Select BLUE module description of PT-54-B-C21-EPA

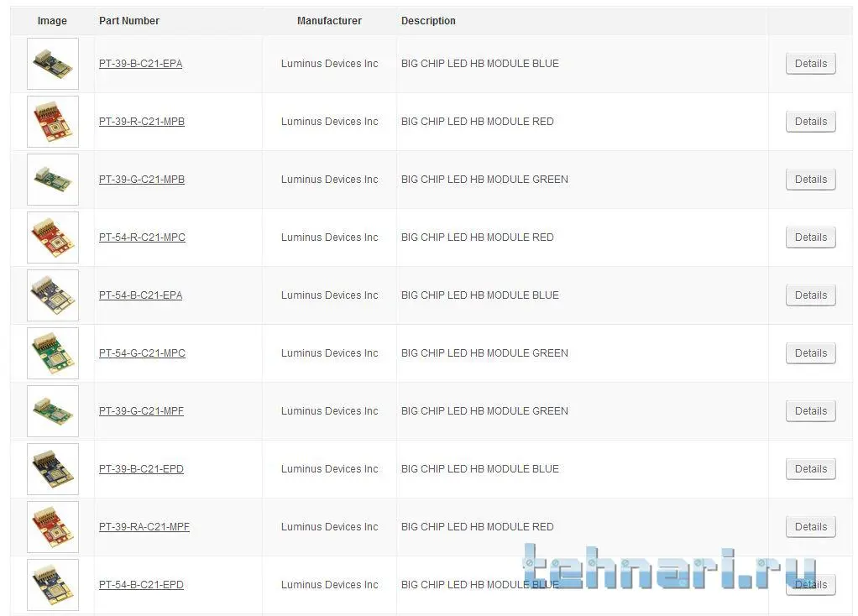point(480,295)
